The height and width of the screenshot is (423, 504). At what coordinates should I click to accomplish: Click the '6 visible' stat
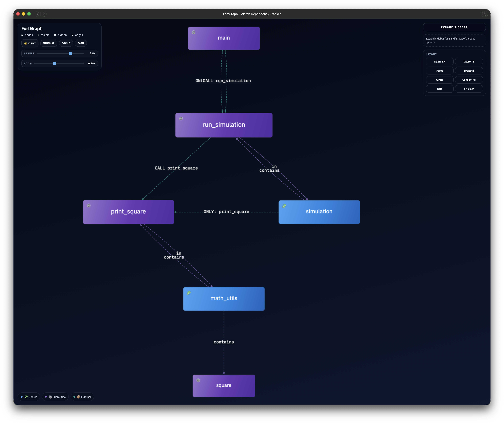click(43, 35)
